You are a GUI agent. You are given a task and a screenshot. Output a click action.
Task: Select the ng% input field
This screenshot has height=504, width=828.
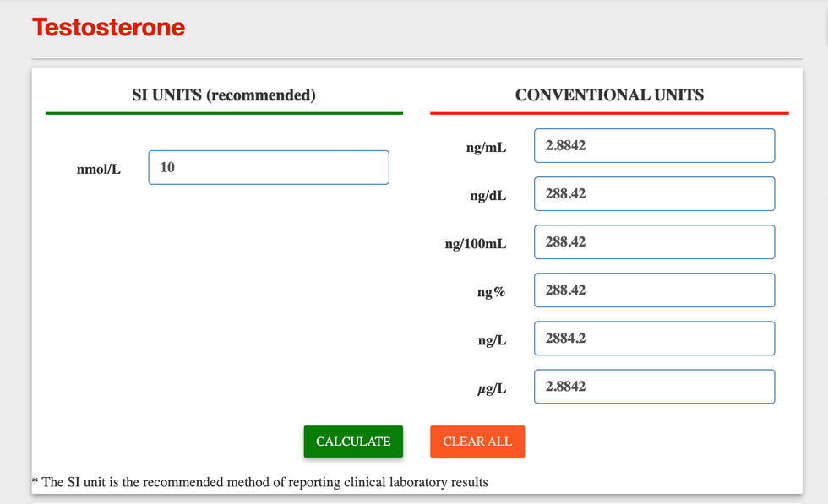point(654,290)
